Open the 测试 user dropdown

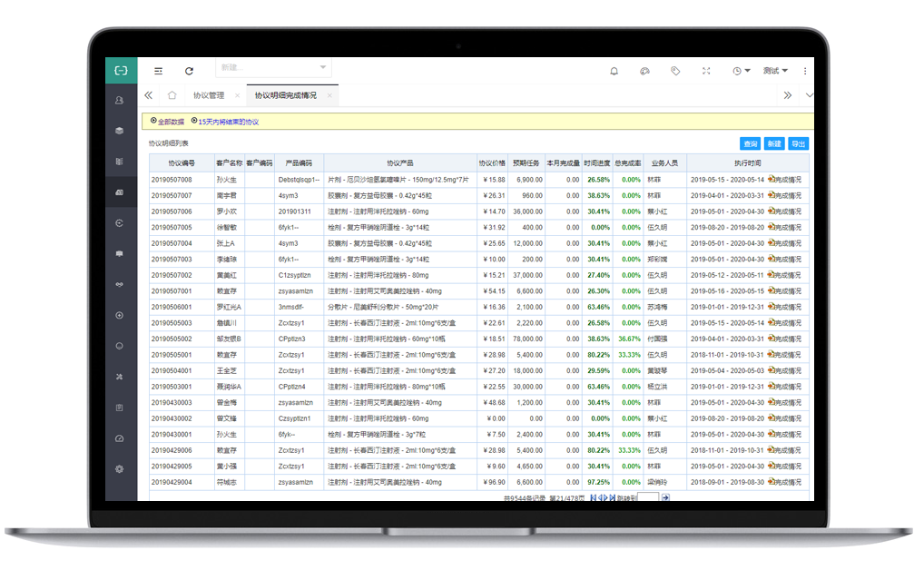tap(775, 71)
